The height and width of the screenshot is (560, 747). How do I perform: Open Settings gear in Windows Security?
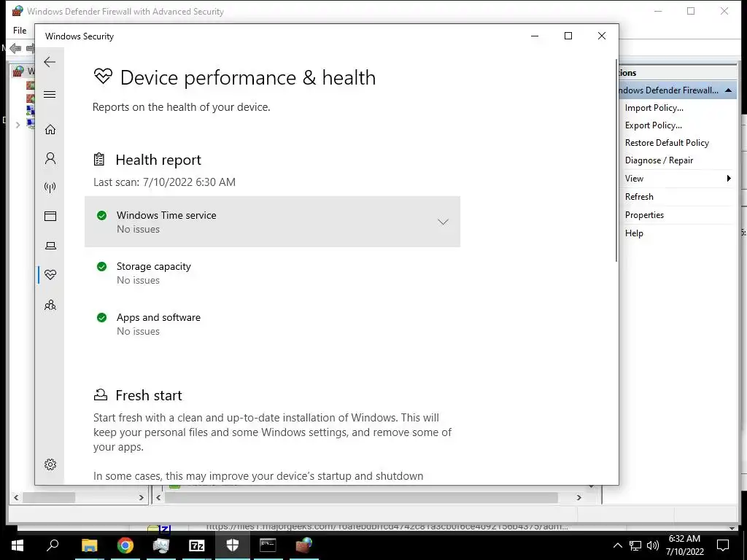50,464
